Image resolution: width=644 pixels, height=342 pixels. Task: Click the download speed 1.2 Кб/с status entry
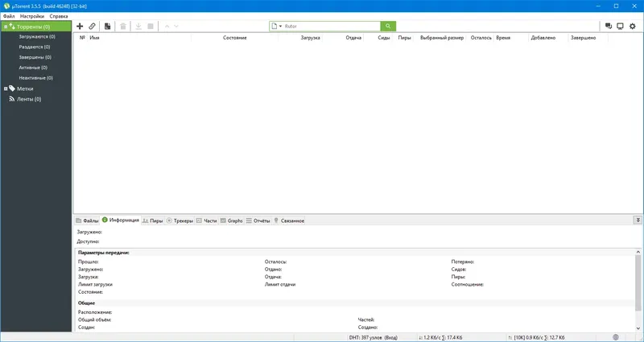click(x=440, y=337)
